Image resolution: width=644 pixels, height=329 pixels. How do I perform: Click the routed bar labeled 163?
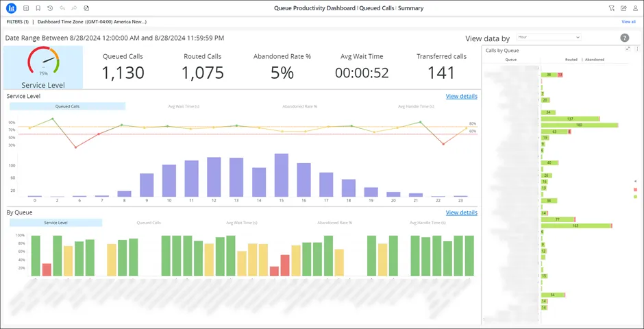tap(576, 226)
